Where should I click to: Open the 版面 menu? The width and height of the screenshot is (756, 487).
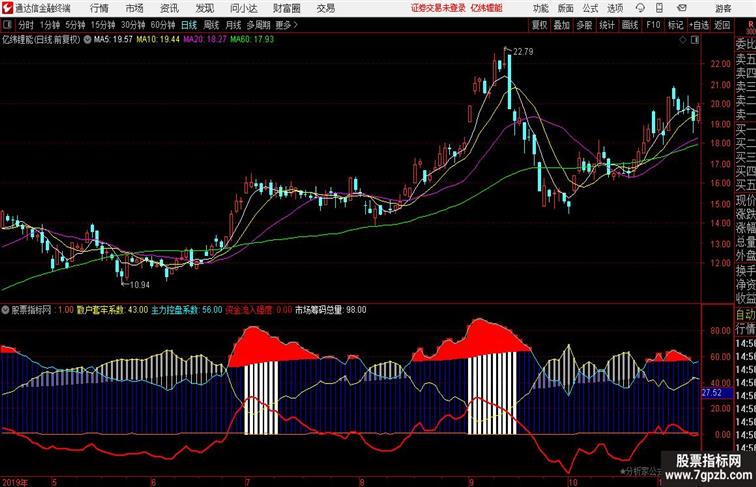(566, 8)
